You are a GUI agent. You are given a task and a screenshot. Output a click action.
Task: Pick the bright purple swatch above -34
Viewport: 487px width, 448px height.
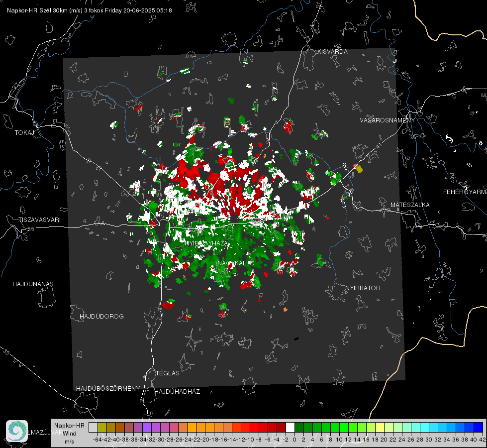pyautogui.click(x=147, y=427)
